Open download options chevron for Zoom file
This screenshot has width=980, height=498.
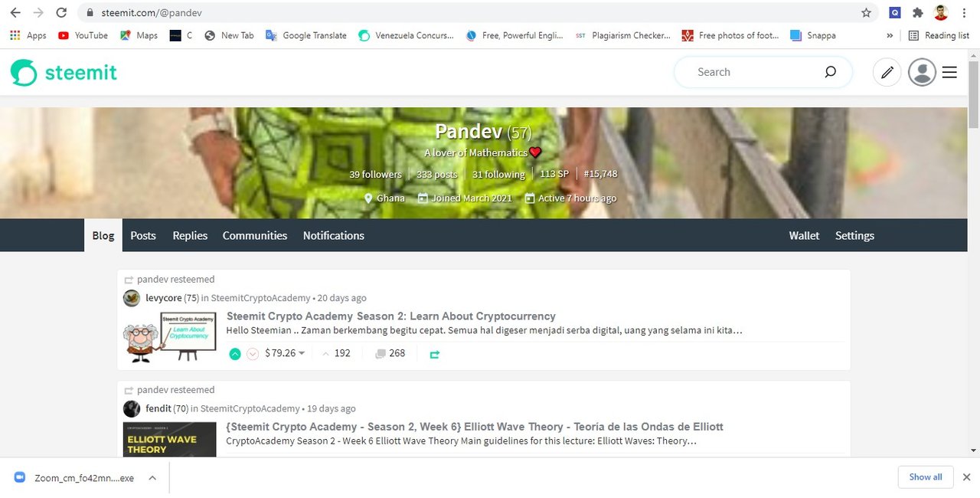coord(152,478)
